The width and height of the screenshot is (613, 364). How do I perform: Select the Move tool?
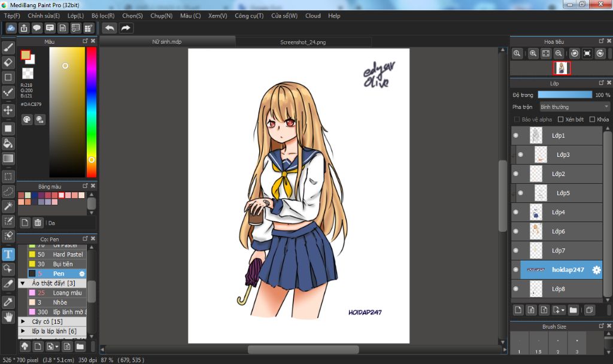pyautogui.click(x=8, y=110)
